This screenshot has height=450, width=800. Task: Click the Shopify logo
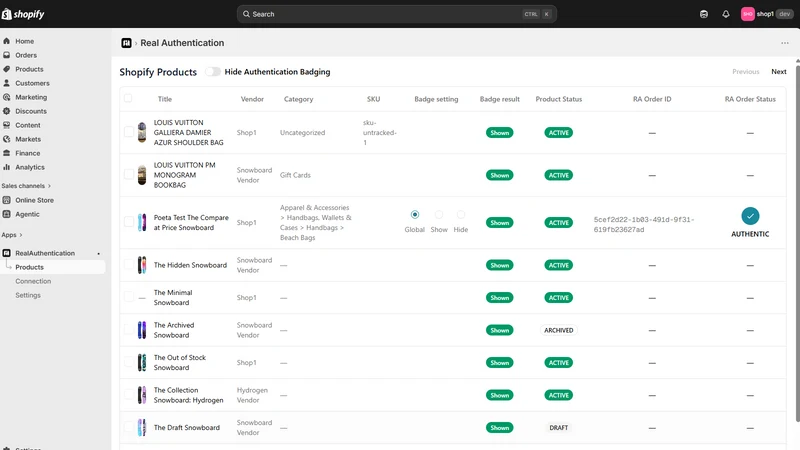coord(23,14)
